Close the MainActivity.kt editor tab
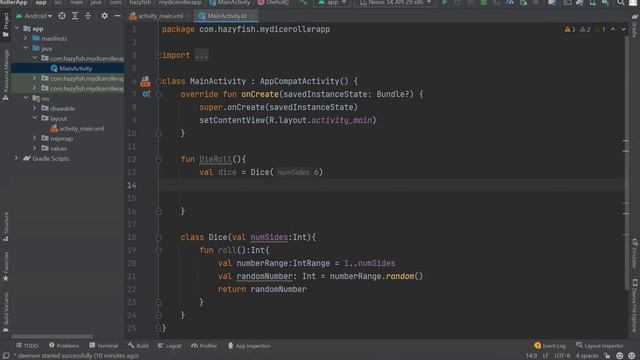Viewport: 640px width, 360px height. click(253, 16)
